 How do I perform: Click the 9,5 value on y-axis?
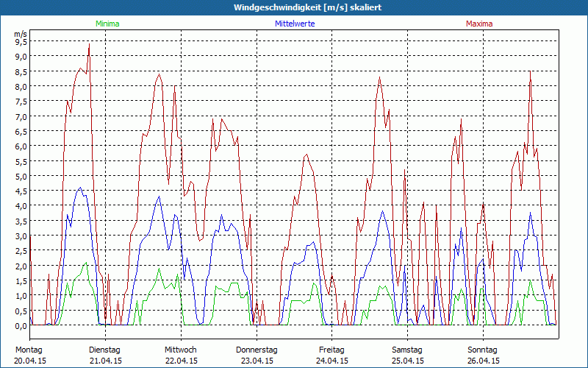(21, 42)
